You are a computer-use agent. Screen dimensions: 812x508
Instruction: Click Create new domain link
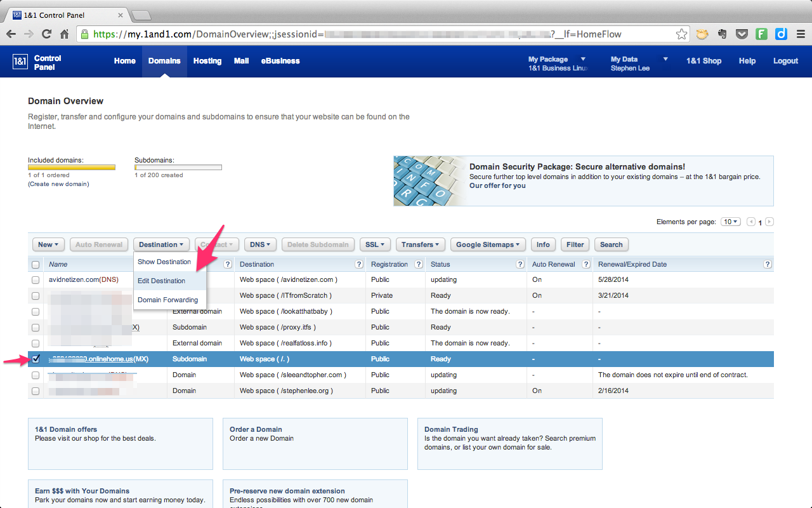click(x=58, y=184)
